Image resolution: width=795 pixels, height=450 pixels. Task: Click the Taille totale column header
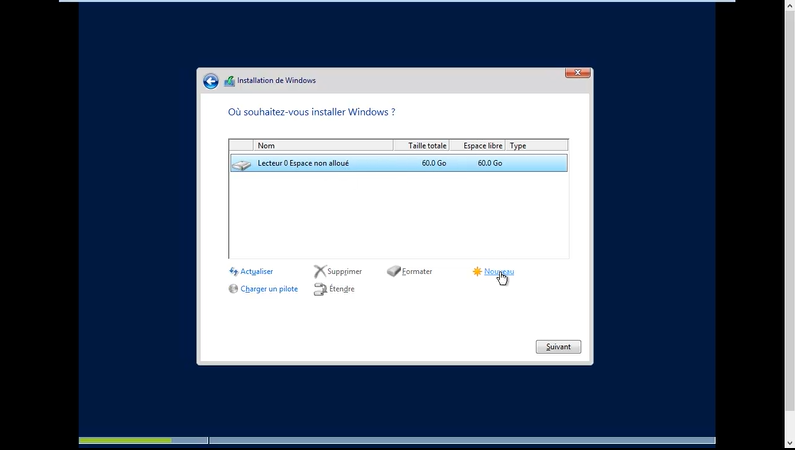(421, 146)
